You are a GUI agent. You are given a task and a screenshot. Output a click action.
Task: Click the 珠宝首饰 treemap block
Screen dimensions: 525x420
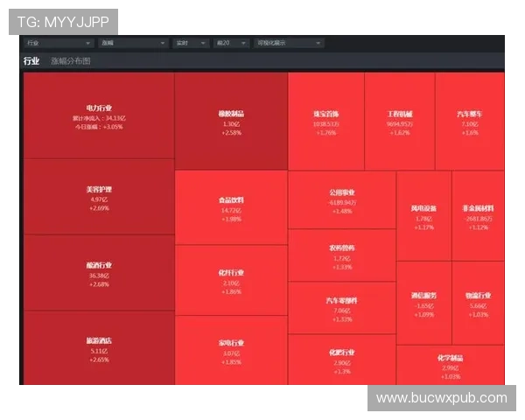(x=326, y=122)
